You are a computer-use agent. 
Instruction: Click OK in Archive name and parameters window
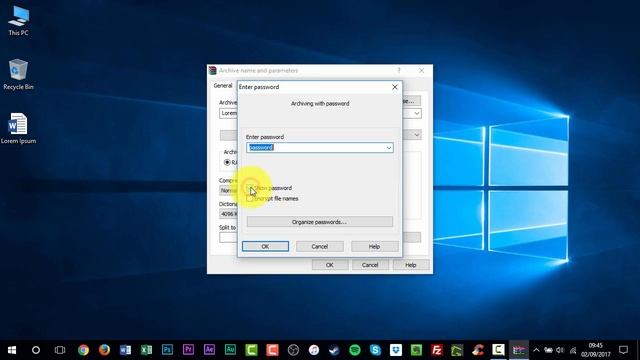click(x=330, y=265)
